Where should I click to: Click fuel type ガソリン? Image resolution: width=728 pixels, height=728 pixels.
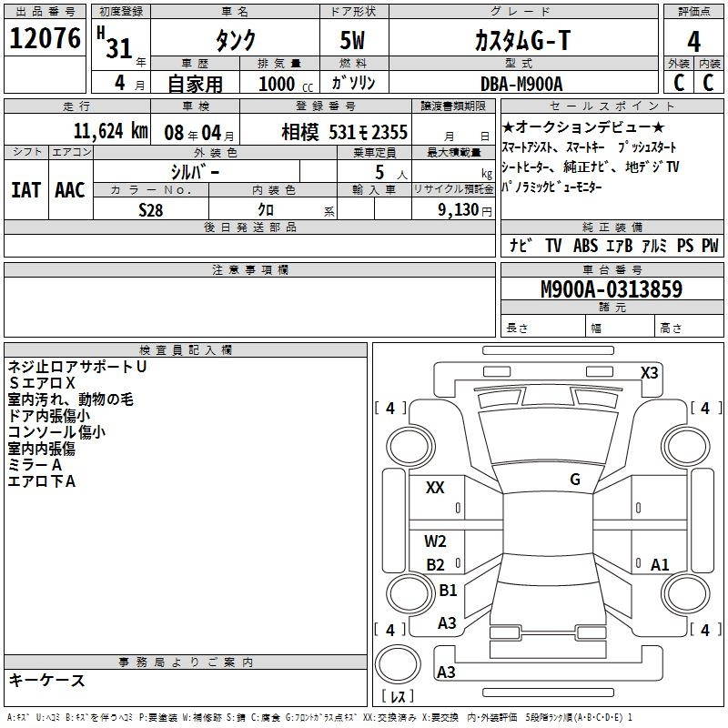tap(353, 83)
